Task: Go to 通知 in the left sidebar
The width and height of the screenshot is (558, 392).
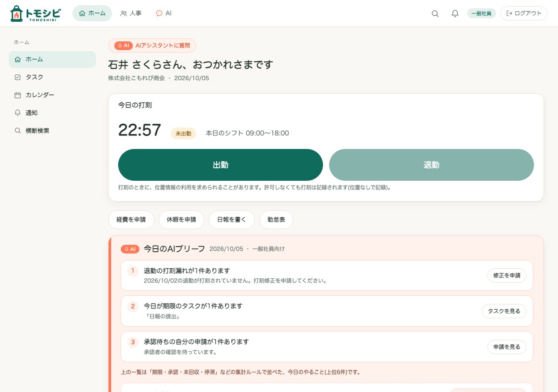Action: pos(52,113)
